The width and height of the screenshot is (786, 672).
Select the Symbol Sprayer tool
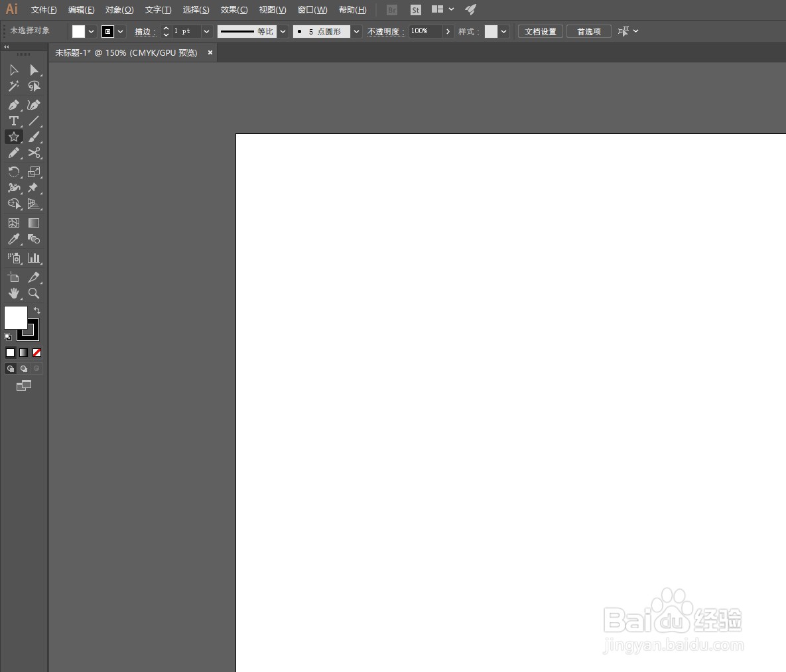[x=13, y=258]
